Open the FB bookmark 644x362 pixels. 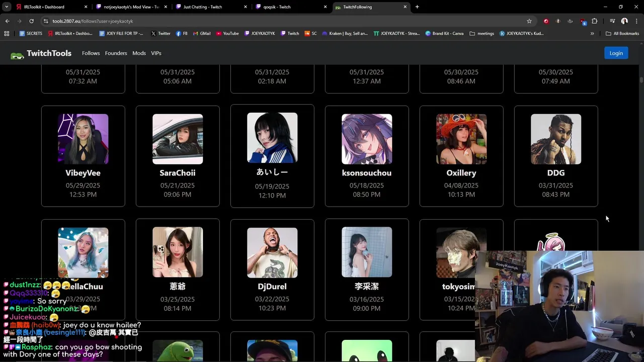(x=182, y=33)
